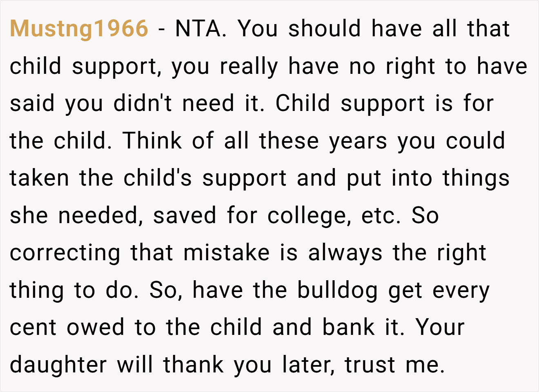The height and width of the screenshot is (392, 539).
Task: Click the word NTA in comment
Action: point(201,29)
